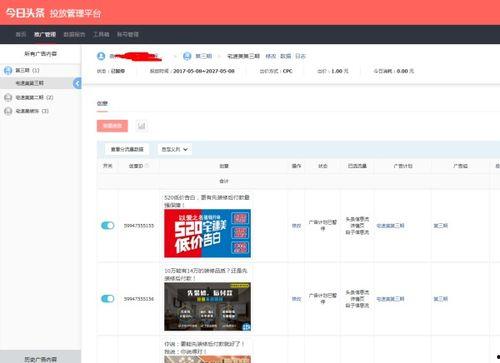The image size is (500, 363).
Task: Open 第三期 ad group link in row 59947555155
Action: (x=440, y=226)
